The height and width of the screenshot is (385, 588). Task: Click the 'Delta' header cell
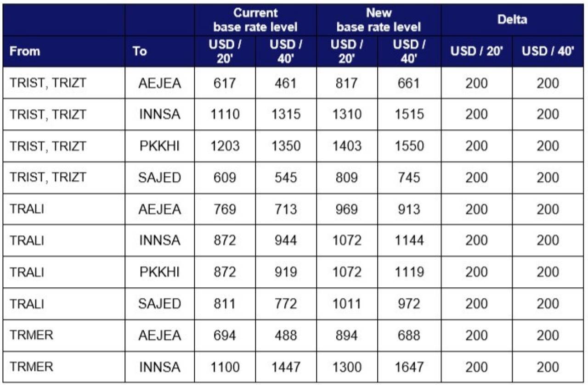pyautogui.click(x=512, y=20)
